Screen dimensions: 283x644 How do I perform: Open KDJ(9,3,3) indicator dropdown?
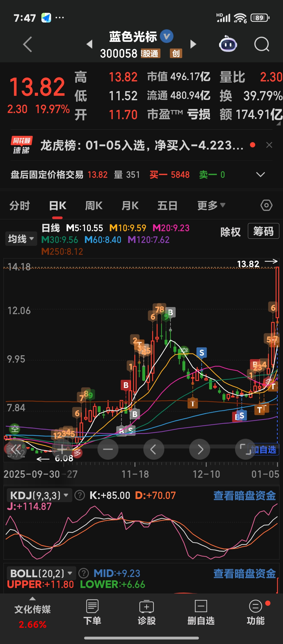(x=39, y=495)
